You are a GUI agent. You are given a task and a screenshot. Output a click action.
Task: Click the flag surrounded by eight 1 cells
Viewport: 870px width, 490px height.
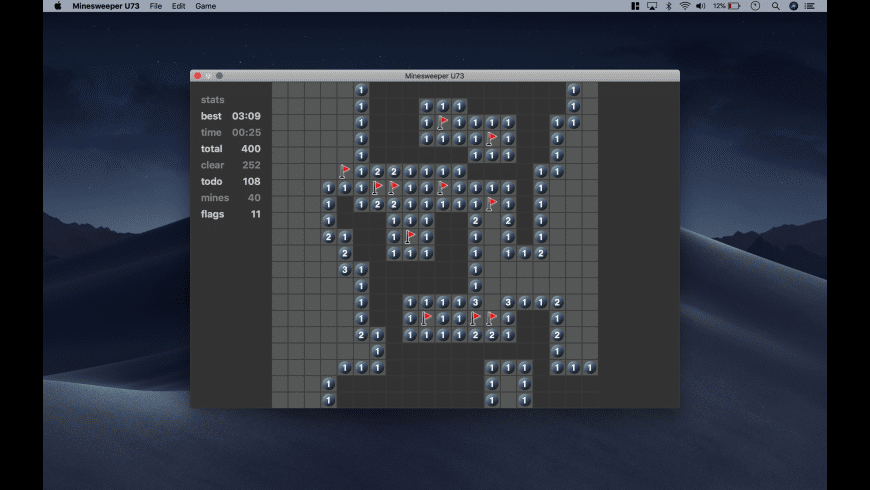(410, 237)
